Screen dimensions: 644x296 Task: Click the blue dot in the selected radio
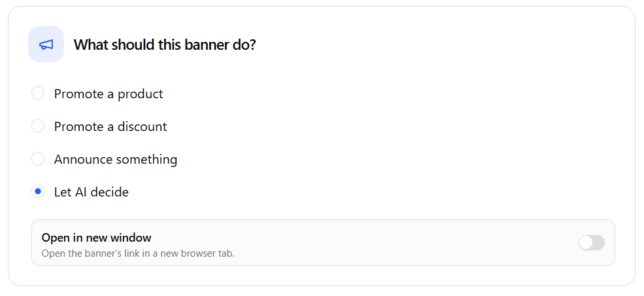(x=38, y=191)
